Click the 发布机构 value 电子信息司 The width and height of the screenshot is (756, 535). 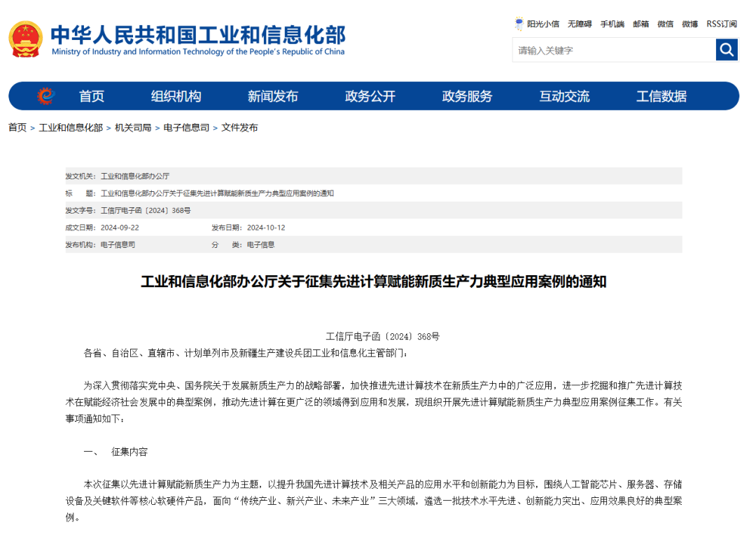[x=118, y=244]
